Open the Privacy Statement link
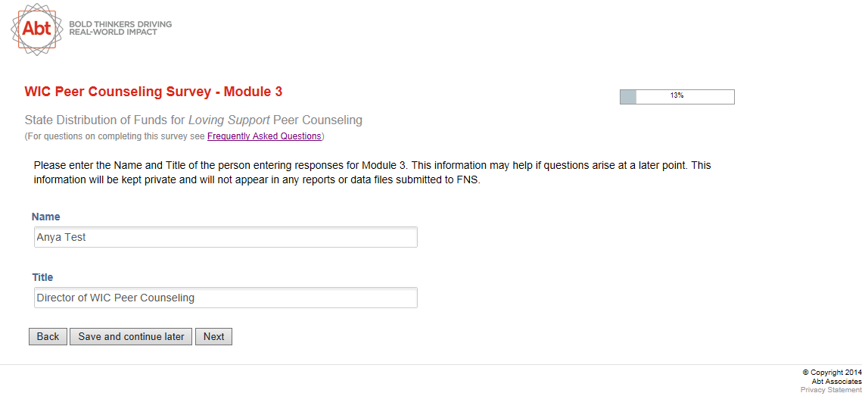This screenshot has height=418, width=868. (831, 390)
